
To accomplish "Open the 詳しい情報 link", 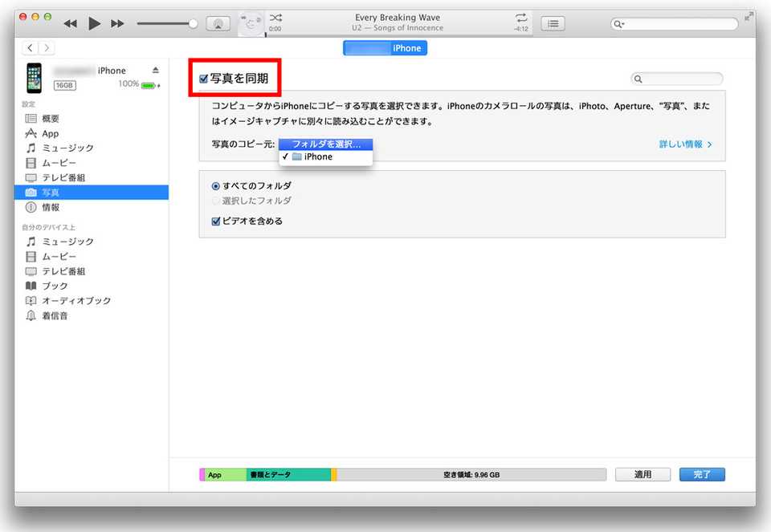I will tap(685, 144).
